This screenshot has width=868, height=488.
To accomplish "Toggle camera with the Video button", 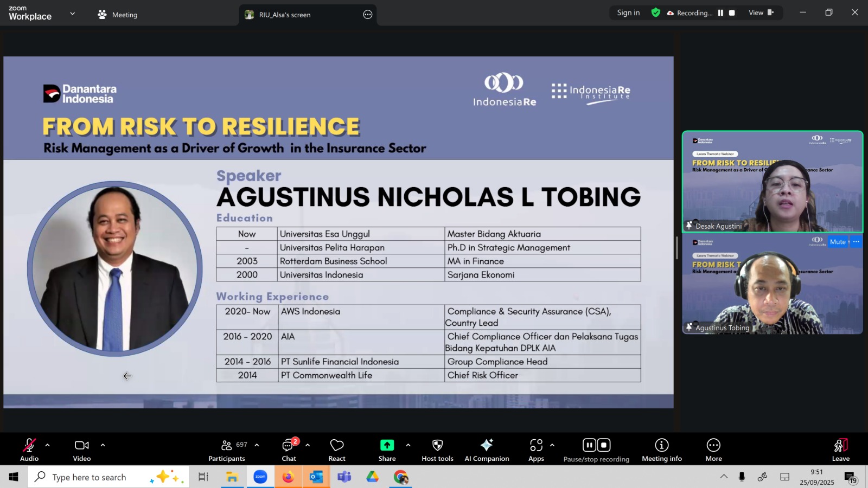I will tap(82, 450).
